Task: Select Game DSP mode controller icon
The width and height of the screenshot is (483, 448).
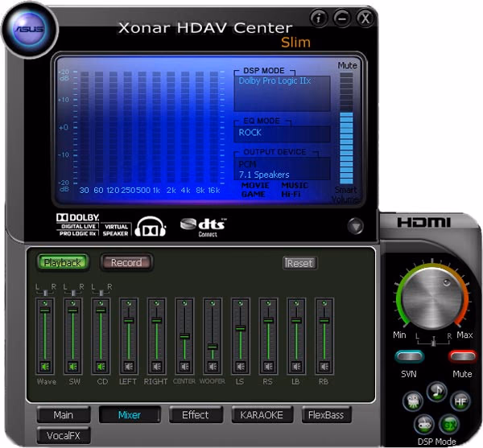Action: coord(424,424)
